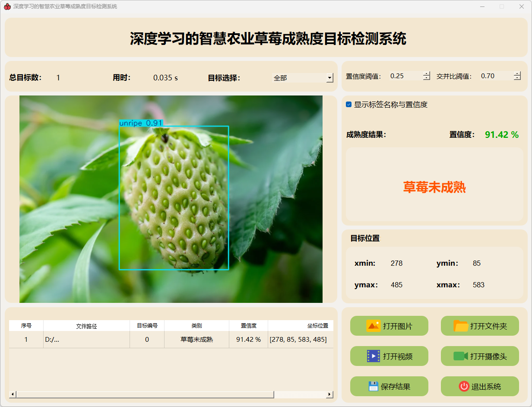Click the floppy disk save icon
The height and width of the screenshot is (407, 532).
tap(373, 386)
